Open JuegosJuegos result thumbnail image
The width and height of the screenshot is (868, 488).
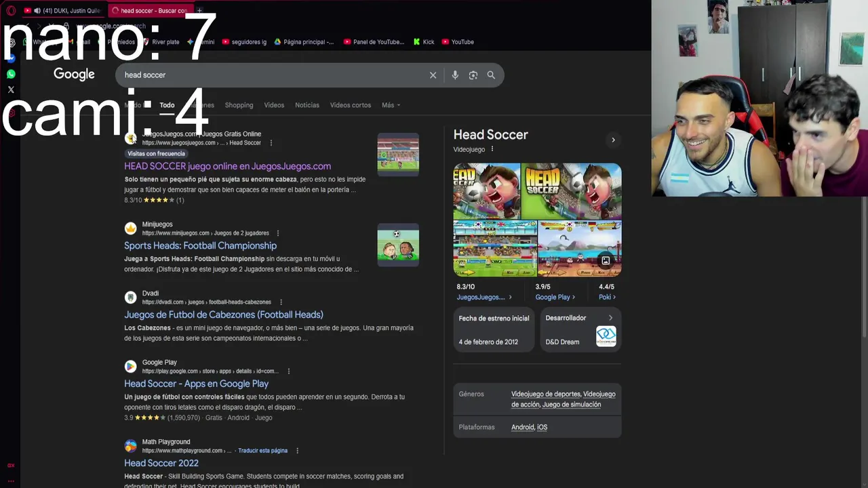(398, 154)
